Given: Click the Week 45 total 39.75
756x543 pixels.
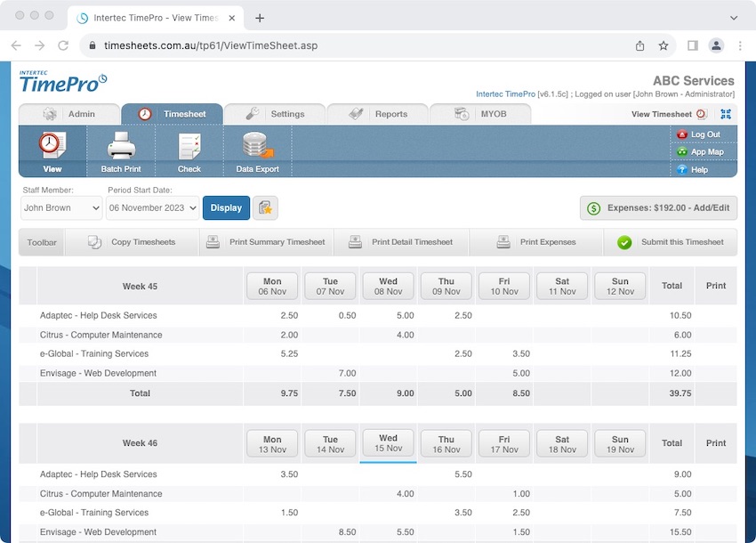Looking at the screenshot, I should 680,393.
